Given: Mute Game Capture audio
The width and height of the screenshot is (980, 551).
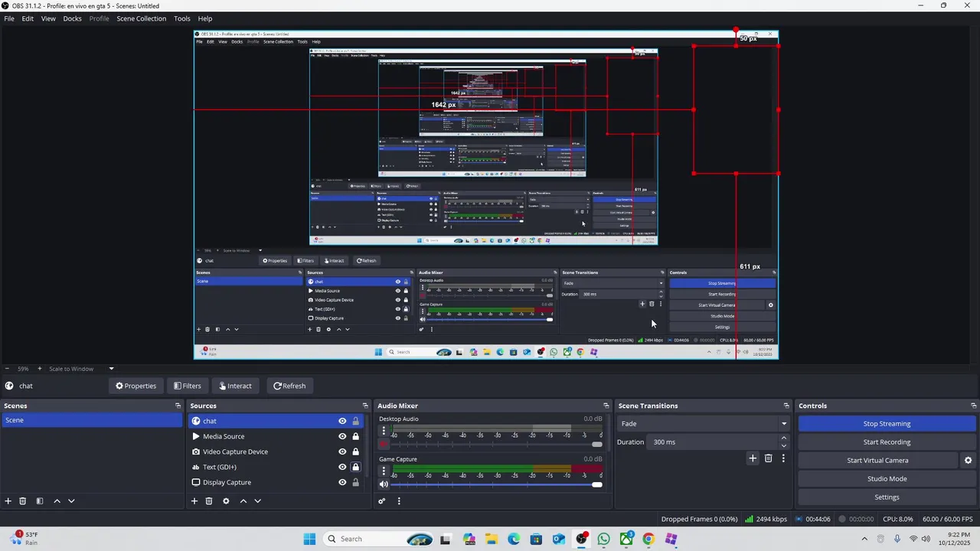Looking at the screenshot, I should pos(384,484).
